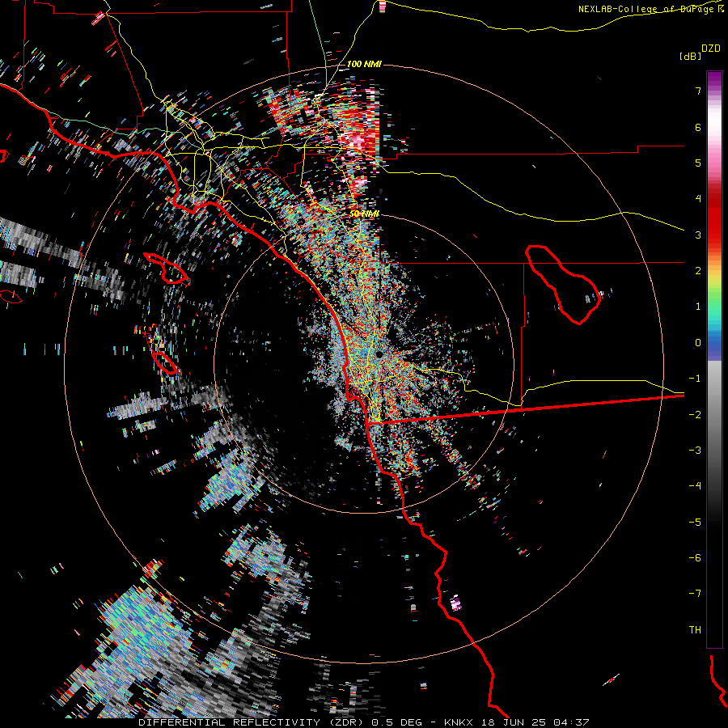Image resolution: width=728 pixels, height=728 pixels.
Task: Click the "-7" value on the color scale
Action: [x=695, y=594]
